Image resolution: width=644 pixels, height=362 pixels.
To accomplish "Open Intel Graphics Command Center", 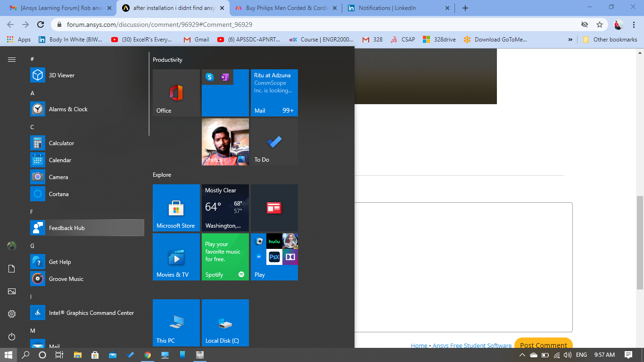I will coord(87,313).
